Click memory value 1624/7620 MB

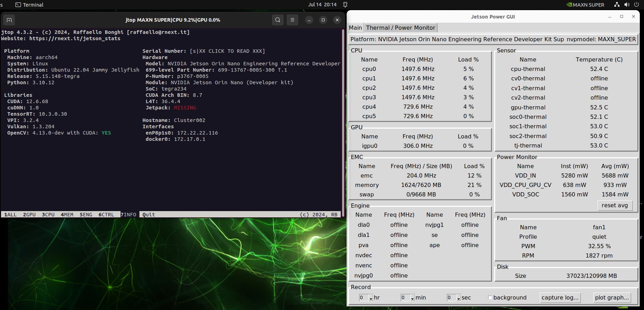[x=421, y=185]
